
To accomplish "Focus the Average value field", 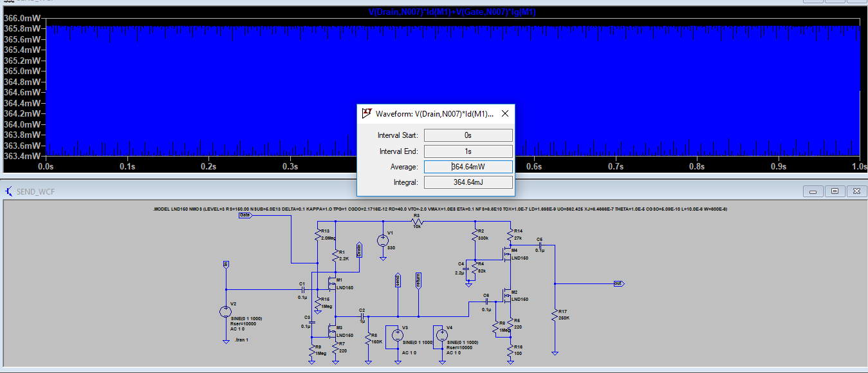I will [x=468, y=167].
